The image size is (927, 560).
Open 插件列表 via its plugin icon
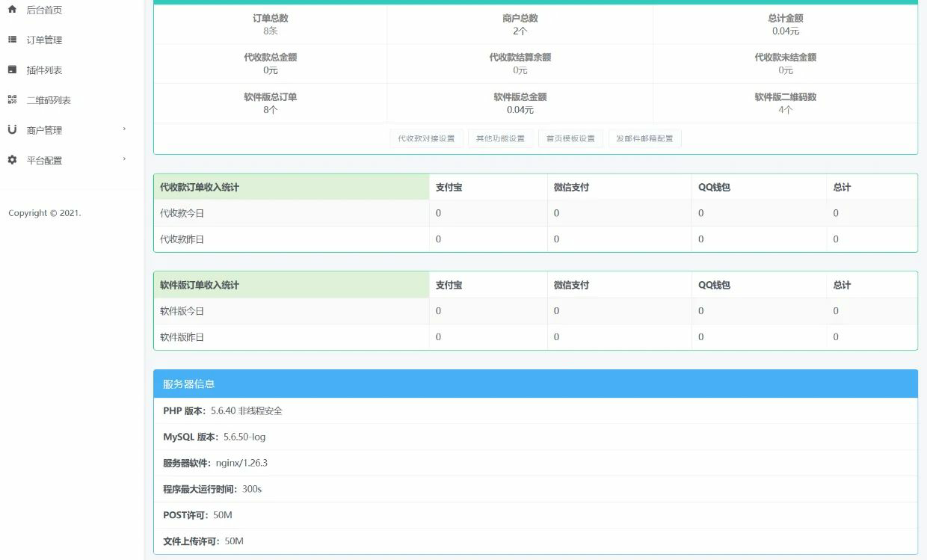tap(12, 70)
